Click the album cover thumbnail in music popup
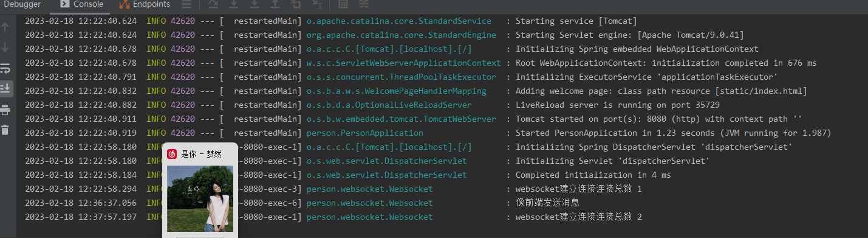The height and width of the screenshot is (238, 868). [x=200, y=199]
